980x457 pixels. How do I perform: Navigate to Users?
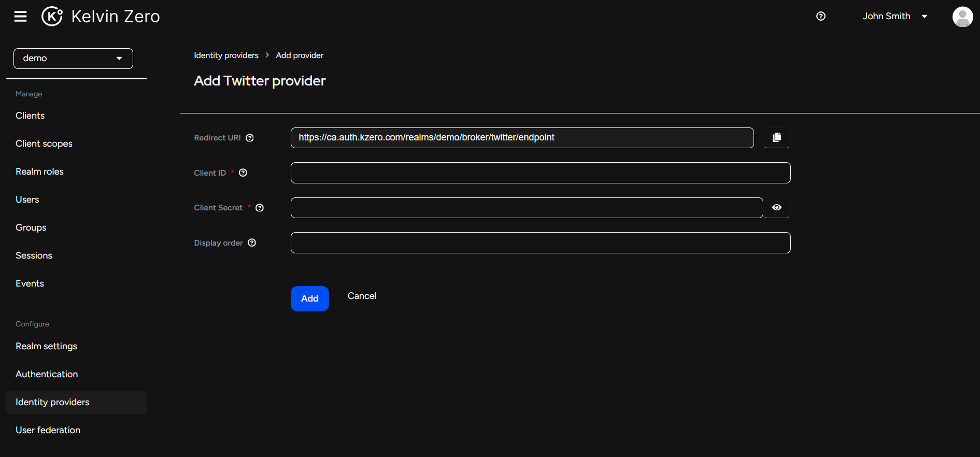(27, 199)
